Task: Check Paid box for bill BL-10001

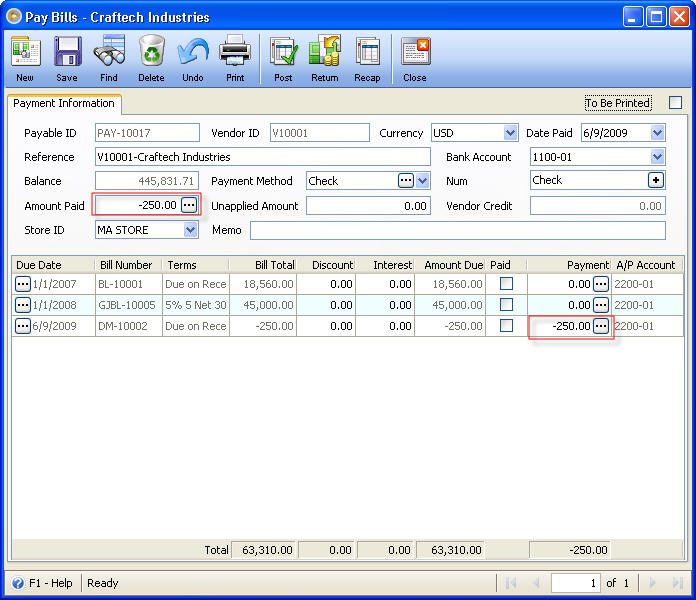Action: (506, 284)
